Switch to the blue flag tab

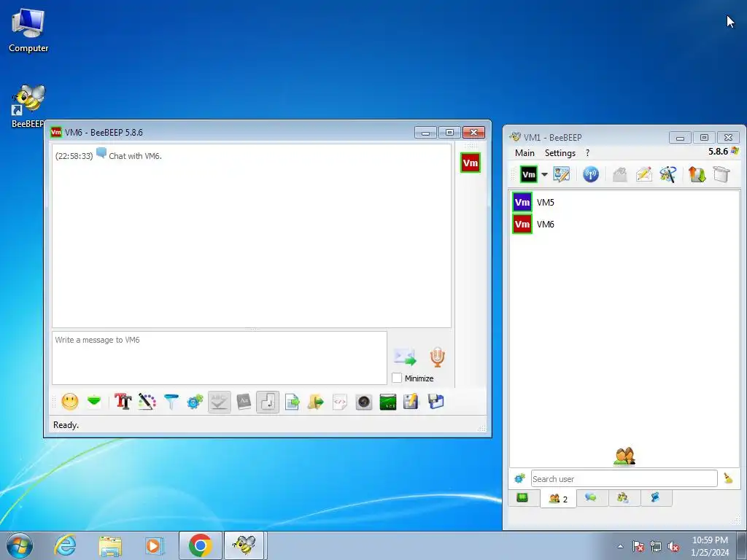[x=656, y=497]
